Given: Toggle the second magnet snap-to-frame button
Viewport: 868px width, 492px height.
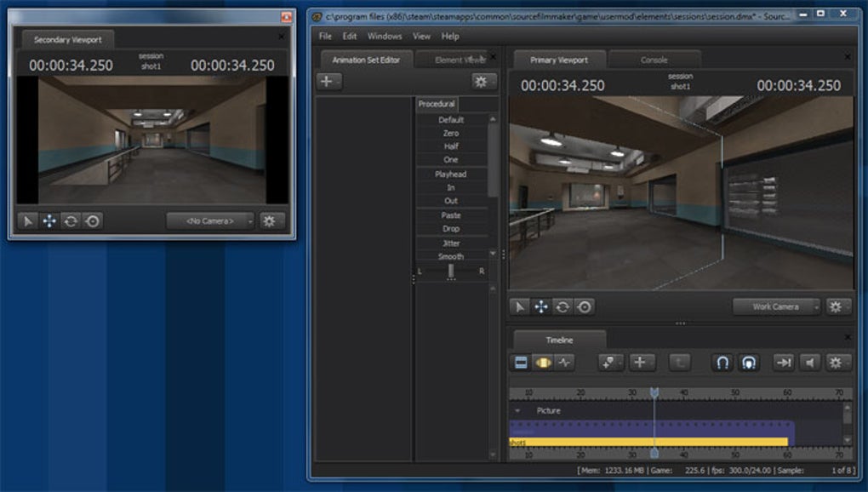Looking at the screenshot, I should pyautogui.click(x=748, y=363).
